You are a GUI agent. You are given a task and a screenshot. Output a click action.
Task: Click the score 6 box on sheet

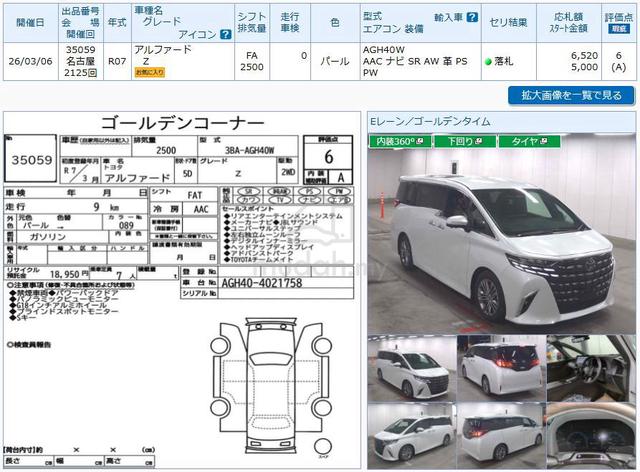pyautogui.click(x=329, y=157)
